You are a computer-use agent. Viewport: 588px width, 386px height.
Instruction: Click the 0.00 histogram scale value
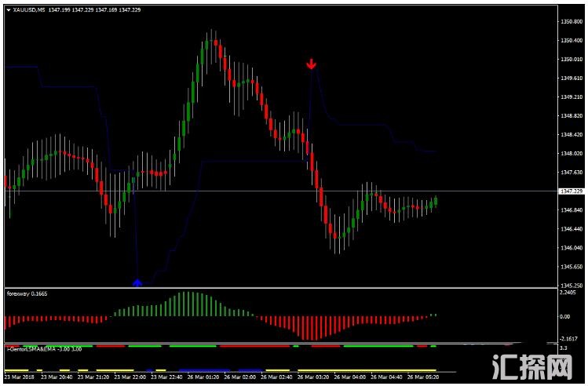pyautogui.click(x=564, y=317)
